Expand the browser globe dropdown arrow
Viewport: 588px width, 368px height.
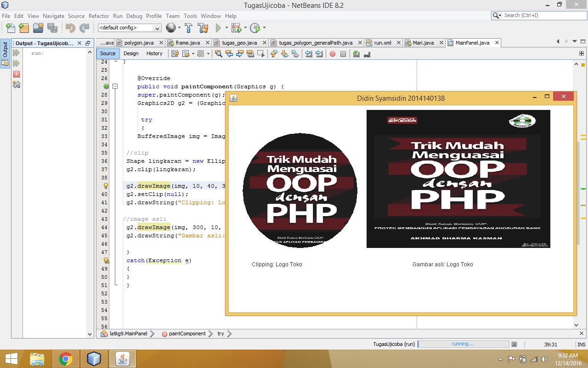click(x=179, y=28)
